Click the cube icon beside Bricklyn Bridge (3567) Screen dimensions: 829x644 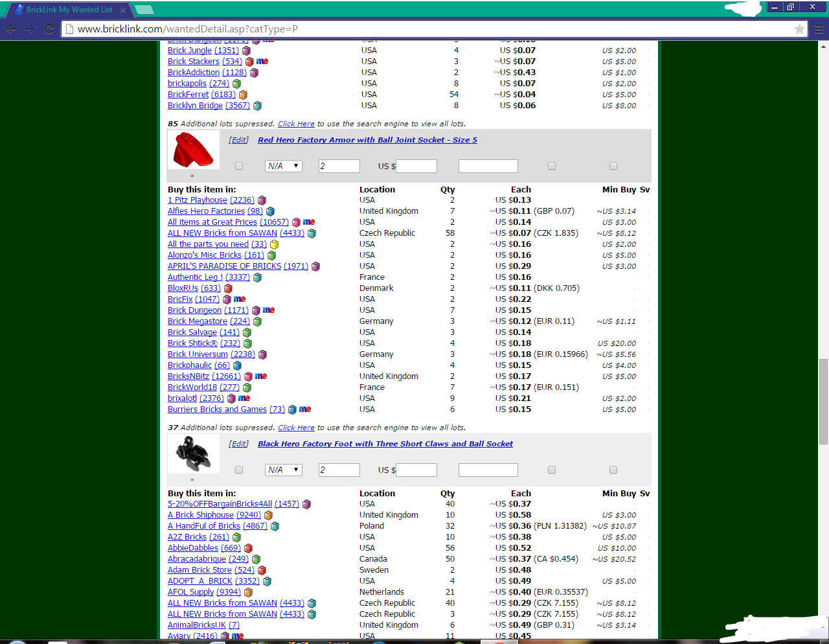pos(258,106)
